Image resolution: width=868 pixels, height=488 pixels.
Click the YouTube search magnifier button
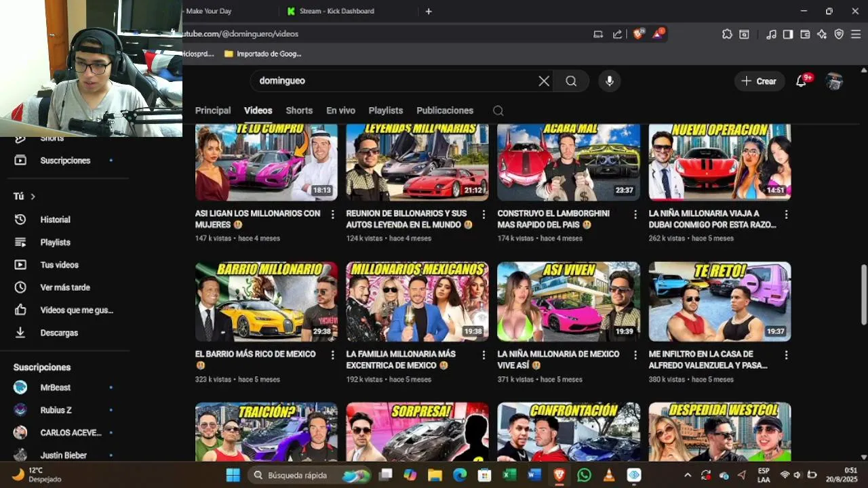[x=571, y=81]
